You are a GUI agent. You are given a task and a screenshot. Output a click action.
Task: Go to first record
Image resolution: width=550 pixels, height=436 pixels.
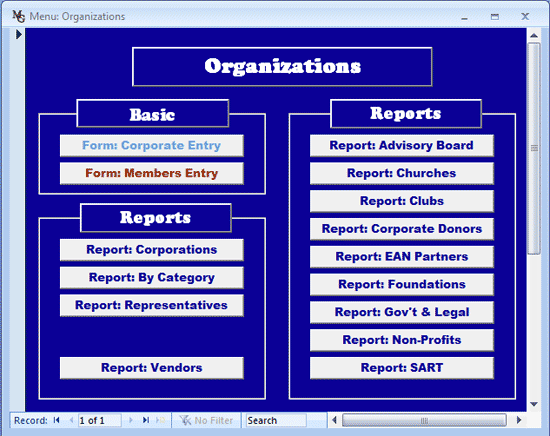(56, 420)
